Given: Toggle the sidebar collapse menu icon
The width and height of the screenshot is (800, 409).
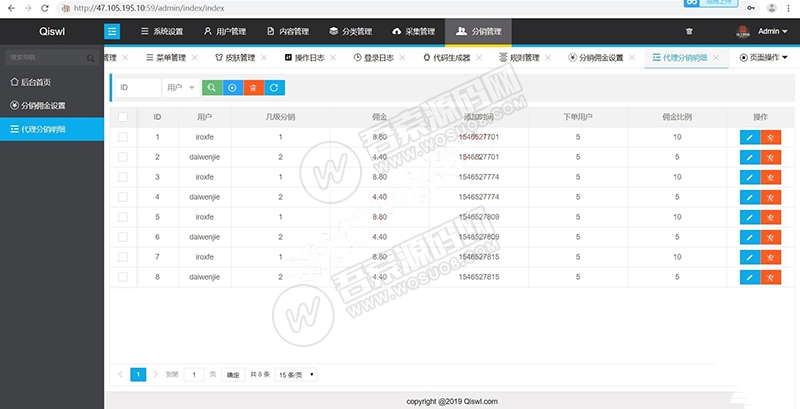Looking at the screenshot, I should 112,31.
